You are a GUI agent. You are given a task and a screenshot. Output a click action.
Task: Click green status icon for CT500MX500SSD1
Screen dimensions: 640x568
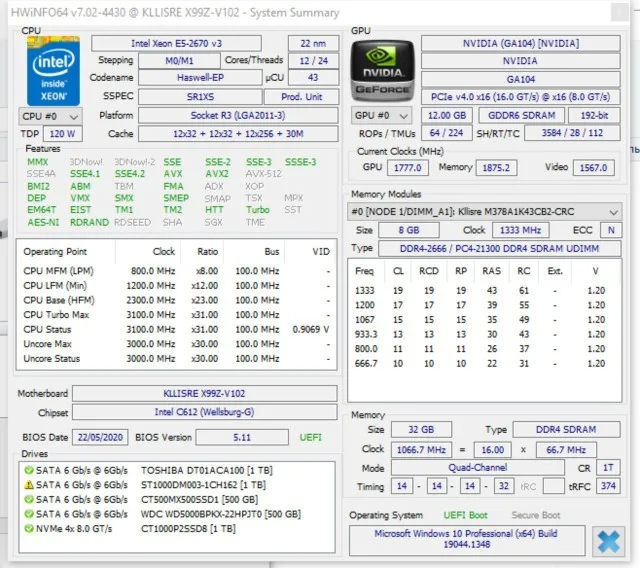(x=29, y=499)
